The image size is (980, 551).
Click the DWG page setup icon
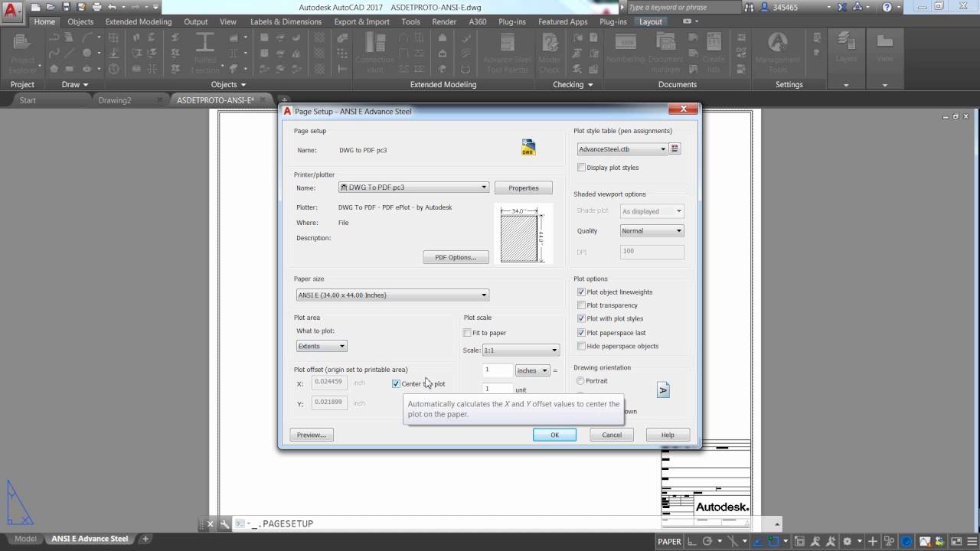pyautogui.click(x=528, y=147)
